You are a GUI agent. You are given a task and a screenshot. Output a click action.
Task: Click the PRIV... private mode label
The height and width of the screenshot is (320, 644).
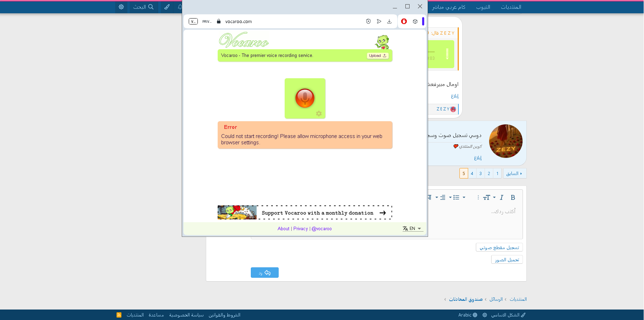(x=207, y=22)
